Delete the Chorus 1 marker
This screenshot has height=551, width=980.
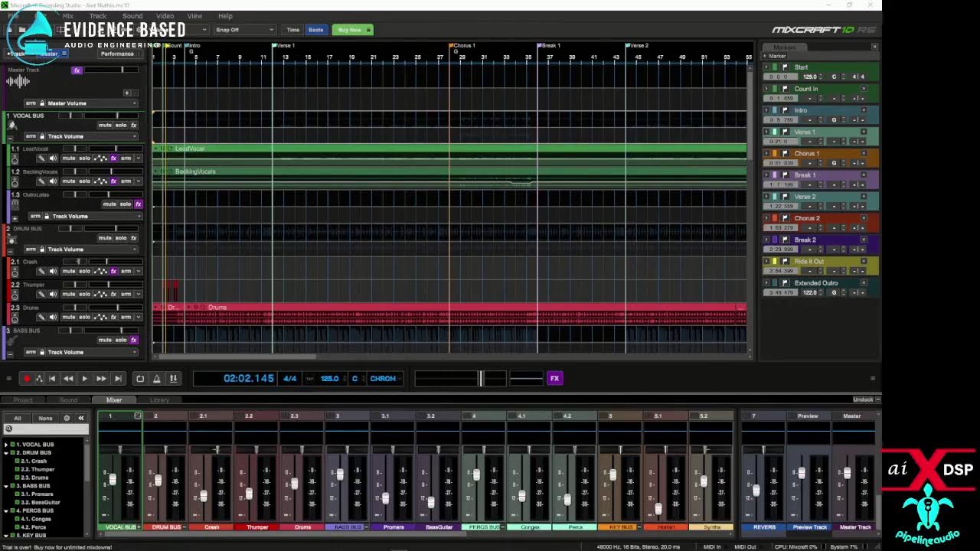[864, 153]
